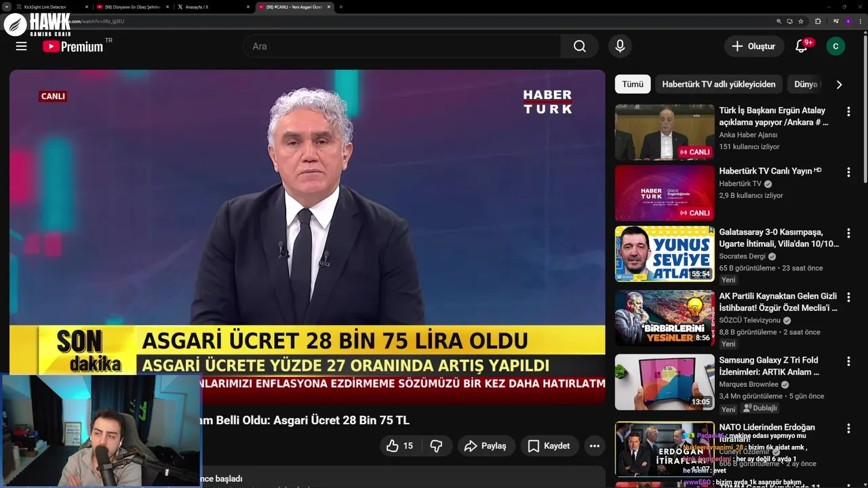Select the Dünya filter chip

click(x=806, y=84)
